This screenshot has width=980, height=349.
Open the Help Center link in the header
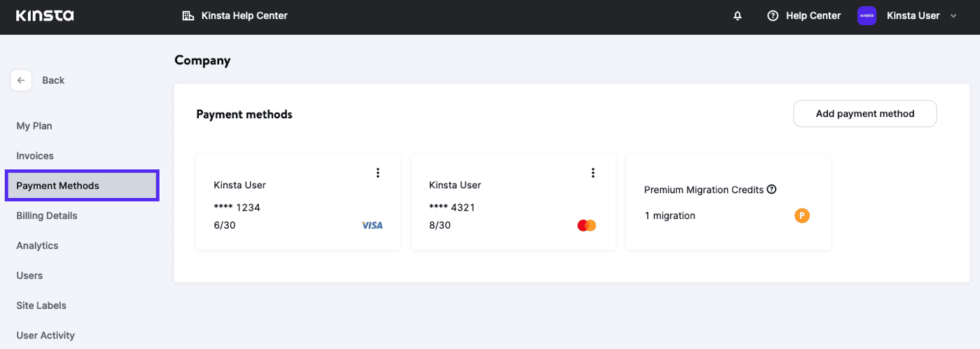pos(813,15)
